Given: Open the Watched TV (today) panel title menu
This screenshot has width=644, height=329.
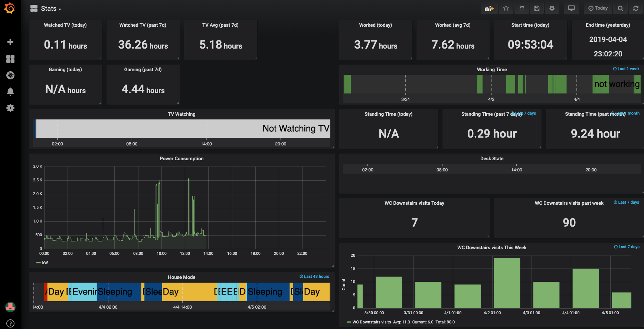Looking at the screenshot, I should (65, 25).
